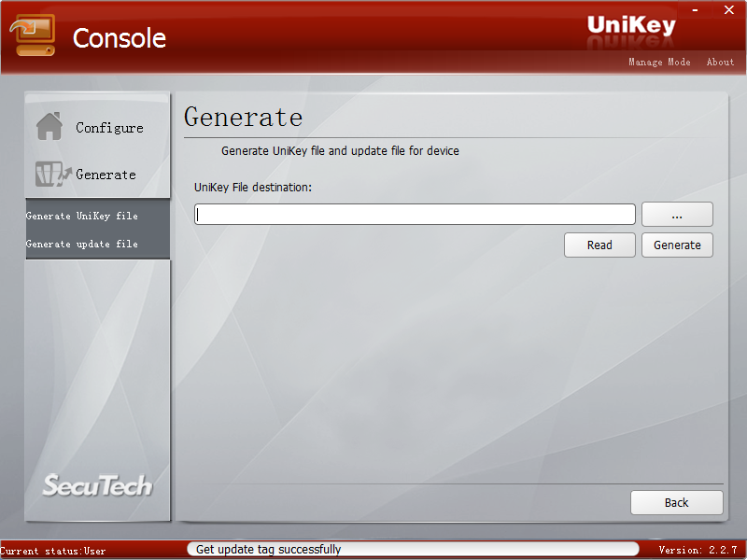
Task: Select Generate UniKey file submenu item
Action: click(82, 217)
